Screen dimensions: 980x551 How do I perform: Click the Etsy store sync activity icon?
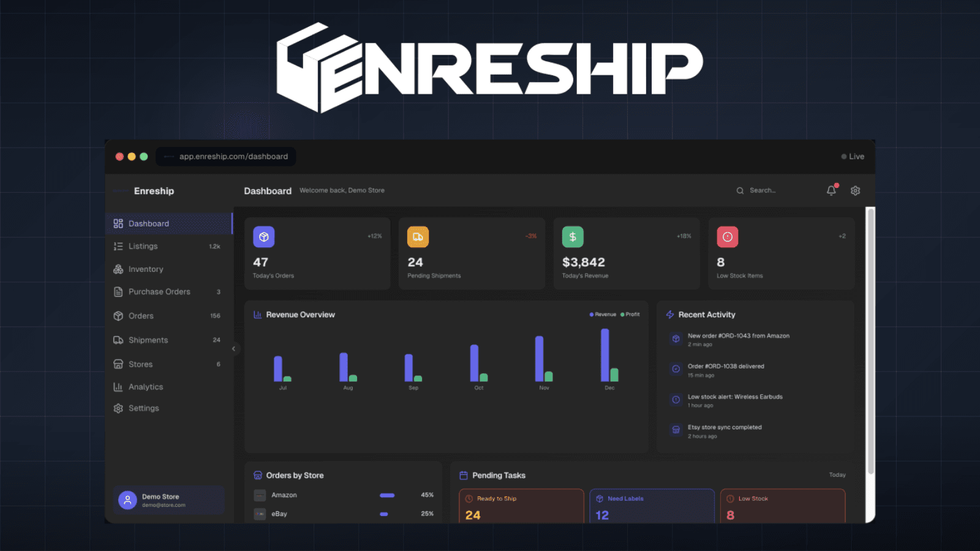pos(676,430)
